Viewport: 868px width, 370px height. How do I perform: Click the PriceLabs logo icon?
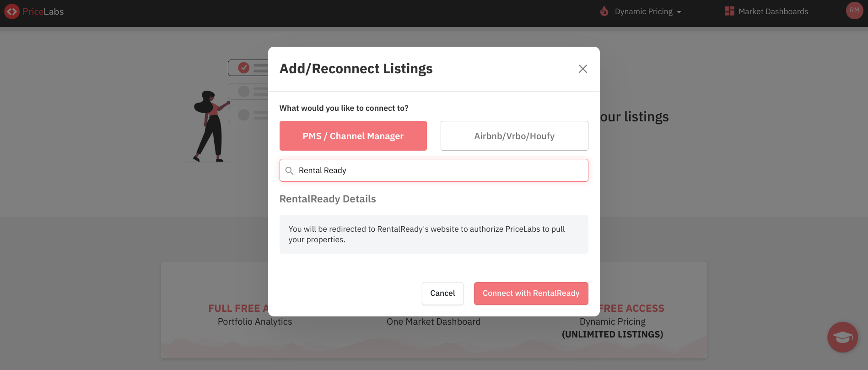tap(13, 11)
